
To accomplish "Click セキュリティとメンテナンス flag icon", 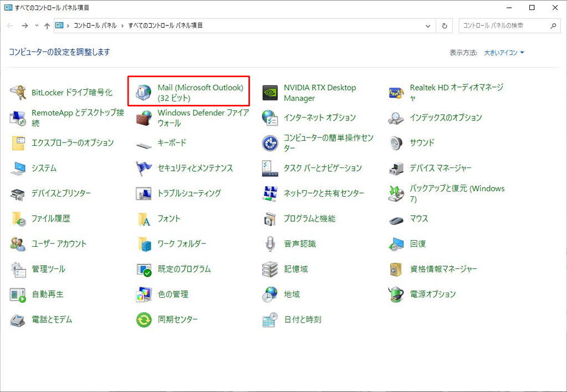I will click(144, 169).
